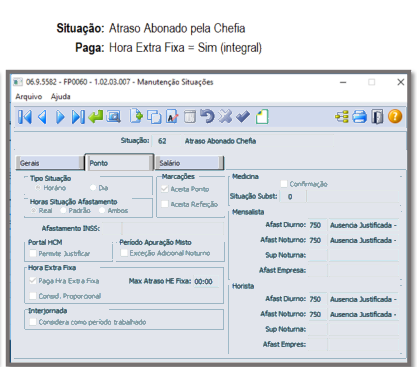
Task: Go to the previous record arrow
Action: [42, 117]
